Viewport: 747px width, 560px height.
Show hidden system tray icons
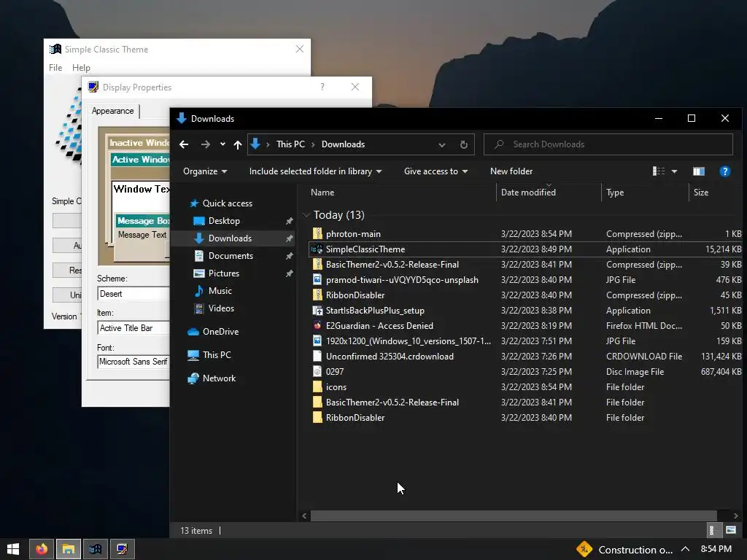click(685, 550)
